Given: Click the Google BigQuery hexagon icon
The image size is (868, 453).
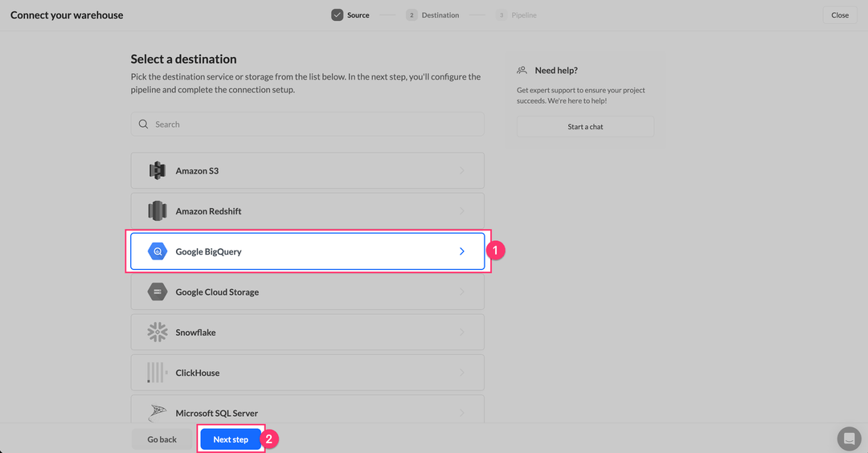Looking at the screenshot, I should point(158,251).
